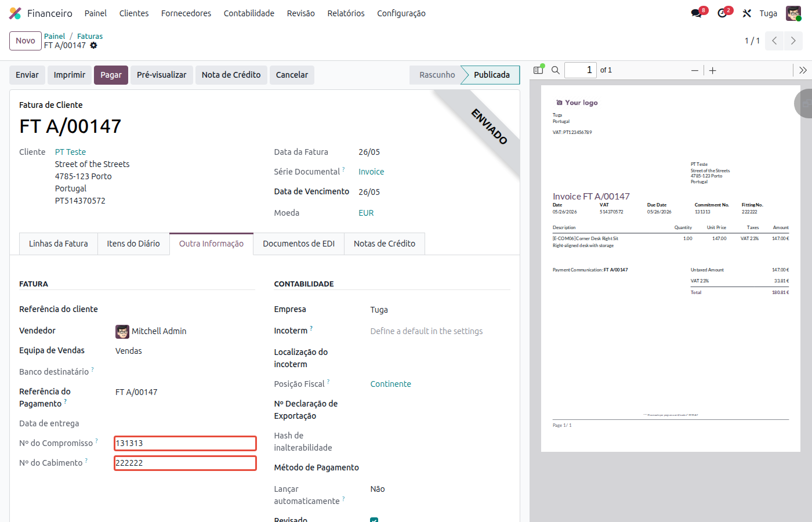Switch to the Linhas da Fatura tab
Image resolution: width=812 pixels, height=522 pixels.
(x=59, y=244)
